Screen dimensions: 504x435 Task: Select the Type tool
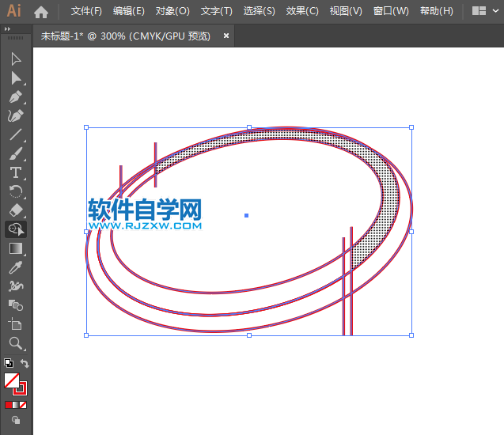coord(16,172)
